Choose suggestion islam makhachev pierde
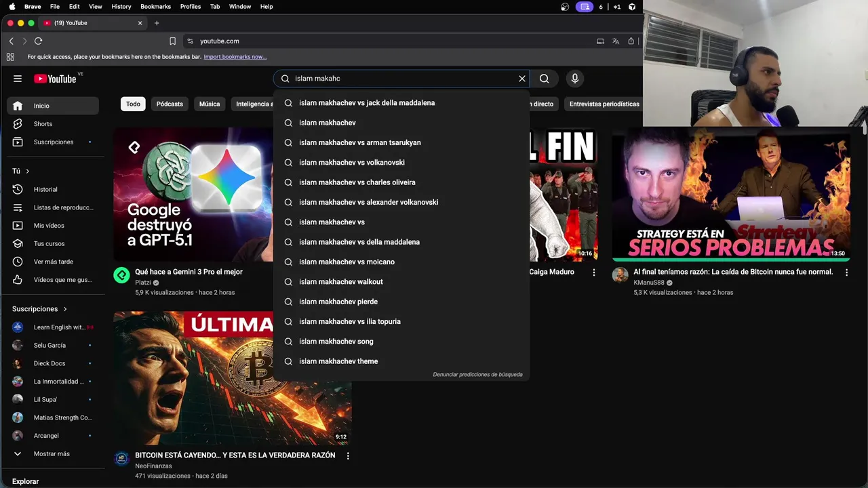The width and height of the screenshot is (868, 488). click(x=401, y=302)
